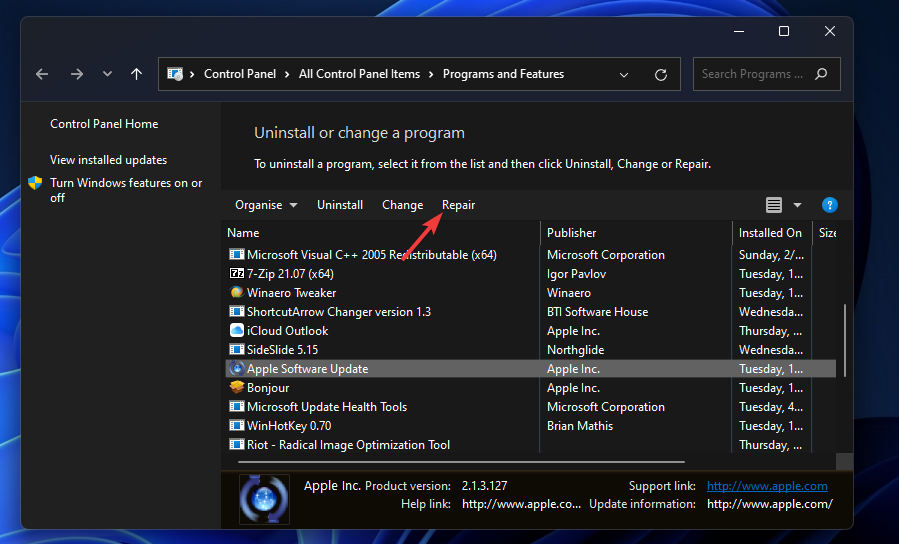This screenshot has height=544, width=899.
Task: Focus the Search Programs field
Action: 767,74
